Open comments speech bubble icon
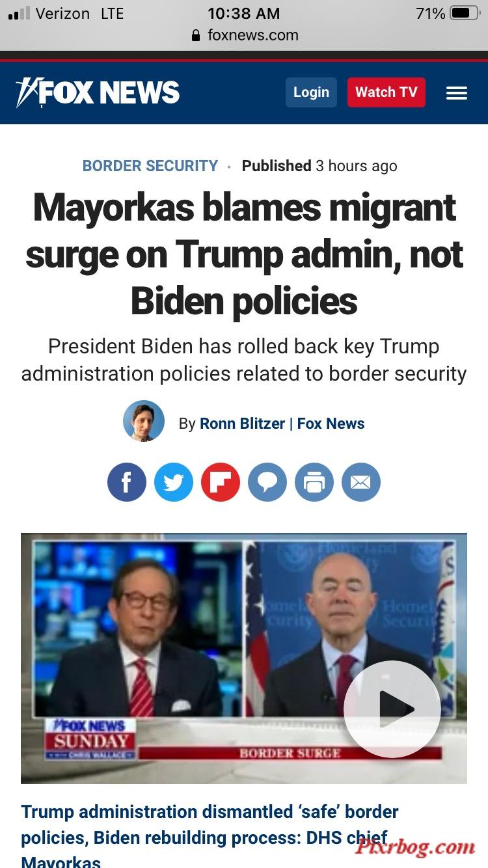The width and height of the screenshot is (488, 868). [267, 482]
